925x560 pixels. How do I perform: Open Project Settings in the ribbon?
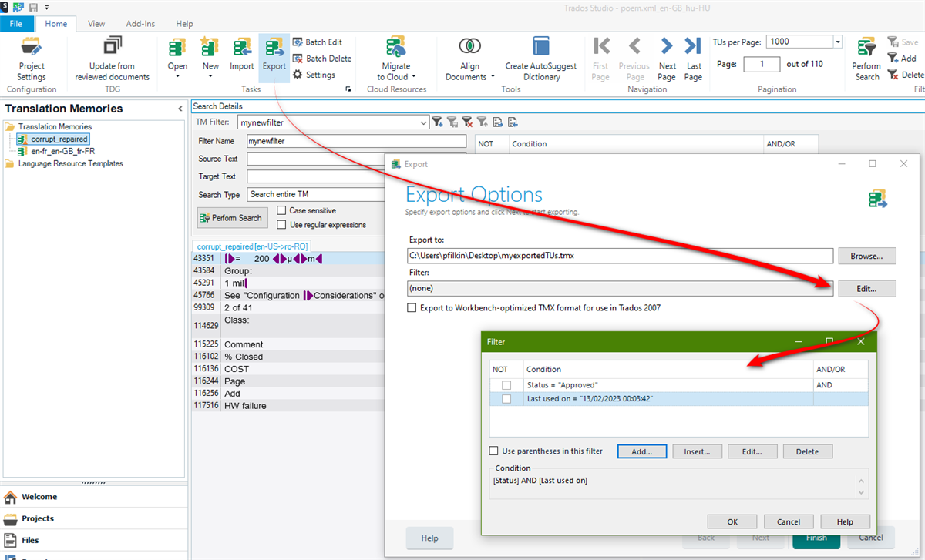pyautogui.click(x=32, y=59)
